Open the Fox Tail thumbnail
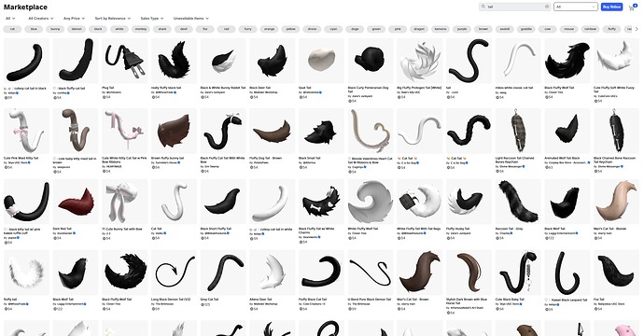This screenshot has height=336, width=644. [617, 273]
